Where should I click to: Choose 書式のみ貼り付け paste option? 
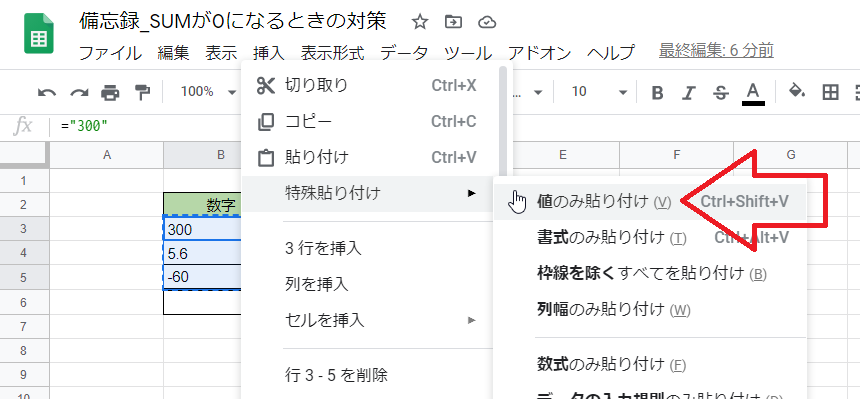click(650, 237)
